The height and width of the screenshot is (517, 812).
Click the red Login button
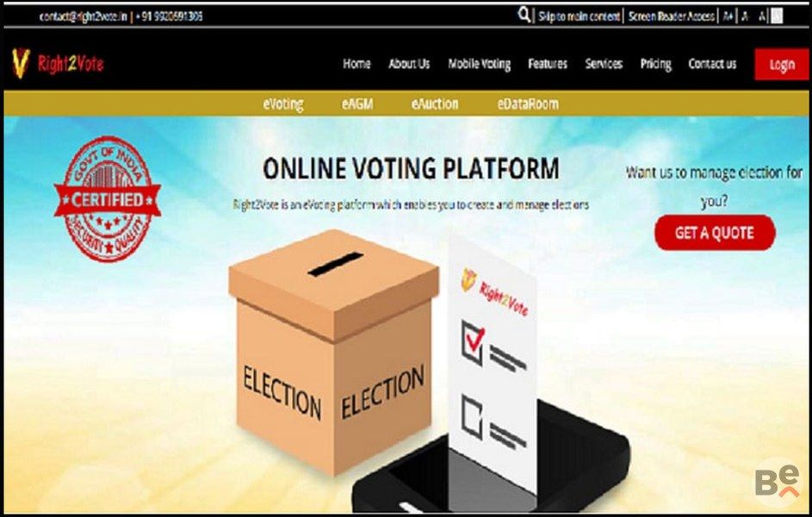pos(782,65)
